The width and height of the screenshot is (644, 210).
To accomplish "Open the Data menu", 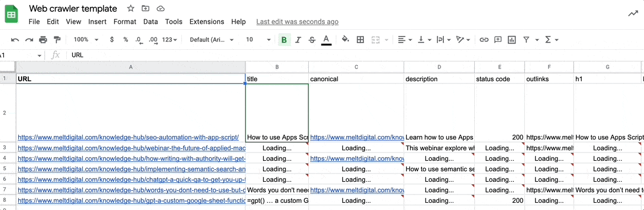I will pyautogui.click(x=151, y=22).
